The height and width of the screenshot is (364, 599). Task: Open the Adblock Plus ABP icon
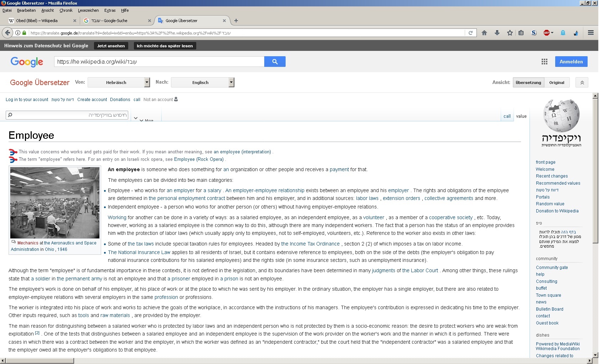547,33
